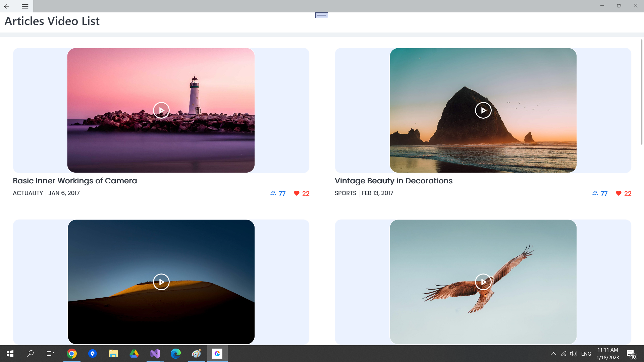This screenshot has height=362, width=644.
Task: Click the Articles Video List heading
Action: (52, 21)
